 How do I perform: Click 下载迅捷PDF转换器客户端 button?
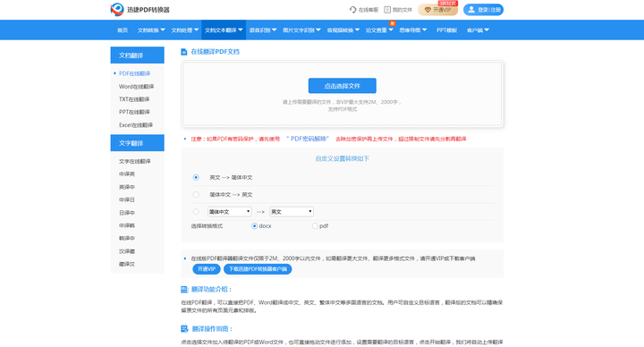coord(258,269)
